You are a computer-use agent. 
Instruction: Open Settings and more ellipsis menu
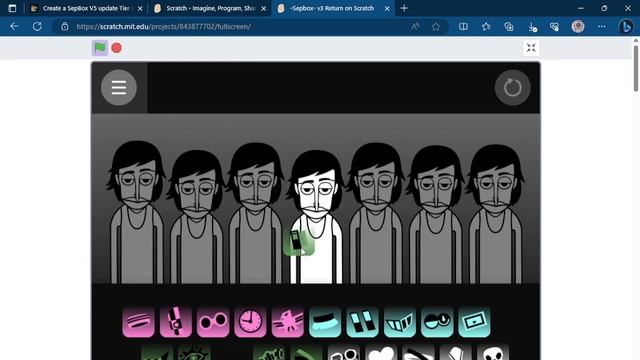tap(602, 27)
